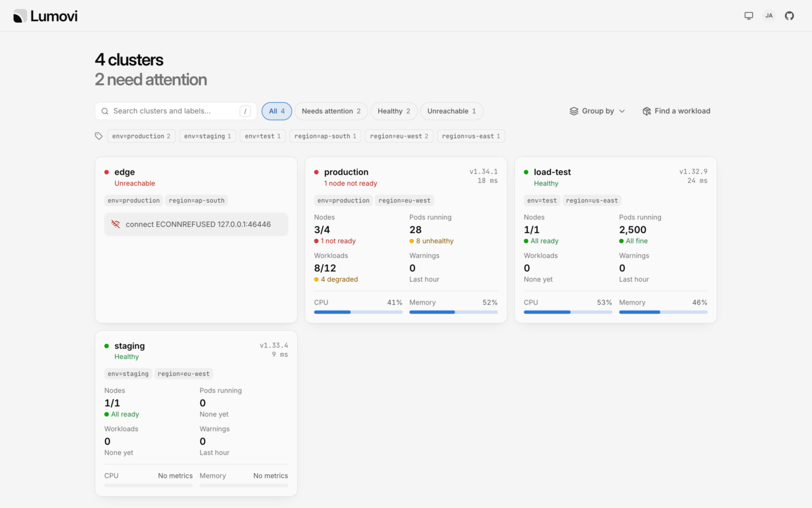Open the JA user avatar
This screenshot has width=812, height=508.
coord(769,16)
